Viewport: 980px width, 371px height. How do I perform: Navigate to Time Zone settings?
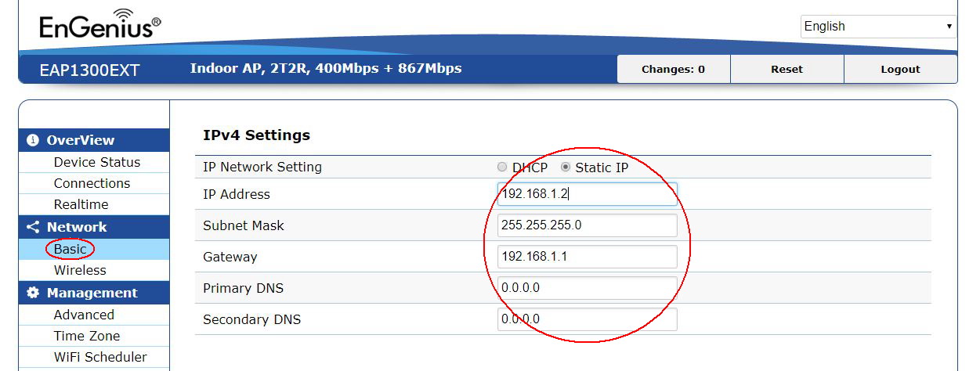coord(87,336)
